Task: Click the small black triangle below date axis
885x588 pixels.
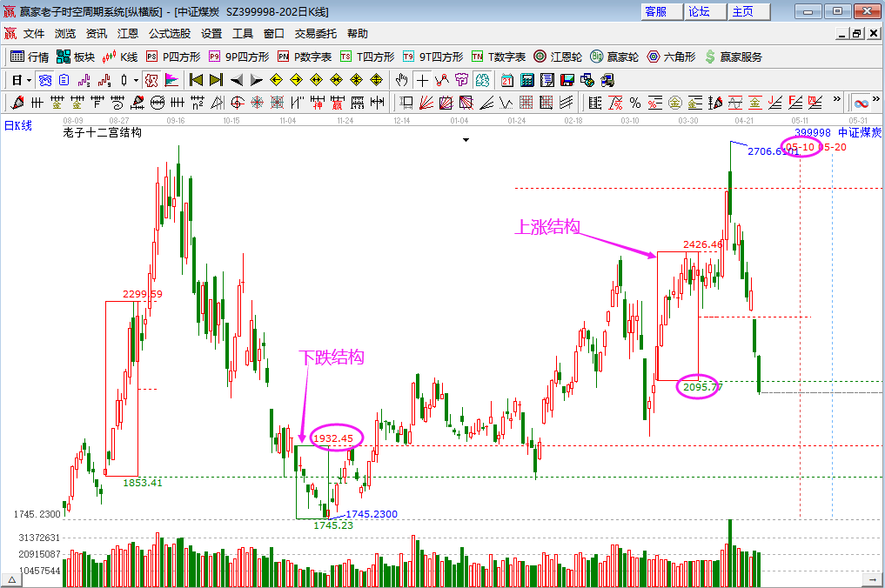Action: click(466, 139)
